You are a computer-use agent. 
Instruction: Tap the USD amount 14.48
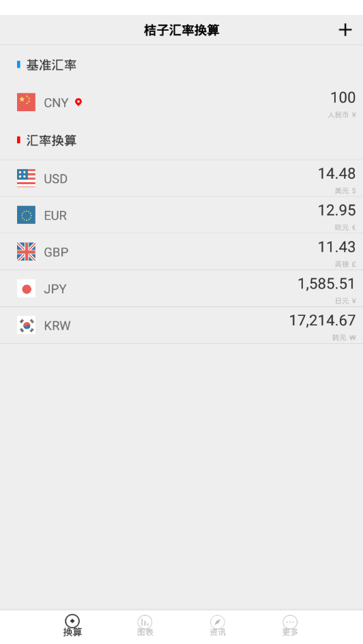tap(336, 174)
